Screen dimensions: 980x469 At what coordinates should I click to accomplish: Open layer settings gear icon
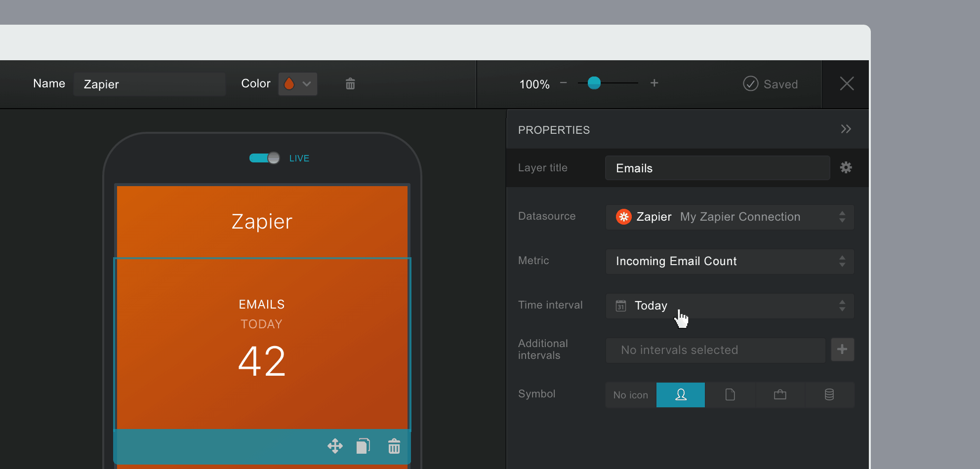click(846, 167)
